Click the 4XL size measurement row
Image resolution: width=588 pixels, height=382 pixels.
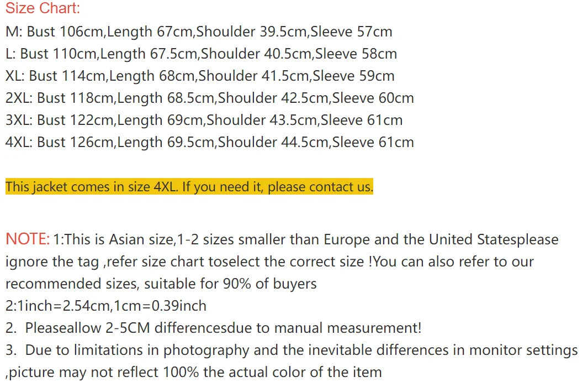pyautogui.click(x=209, y=142)
